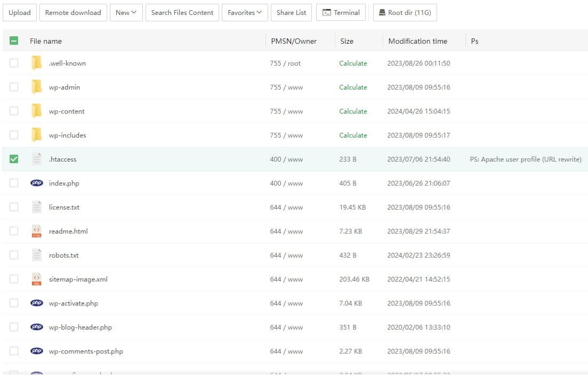Click the .htaccess file icon
Image resolution: width=588 pixels, height=376 pixels.
tap(36, 159)
